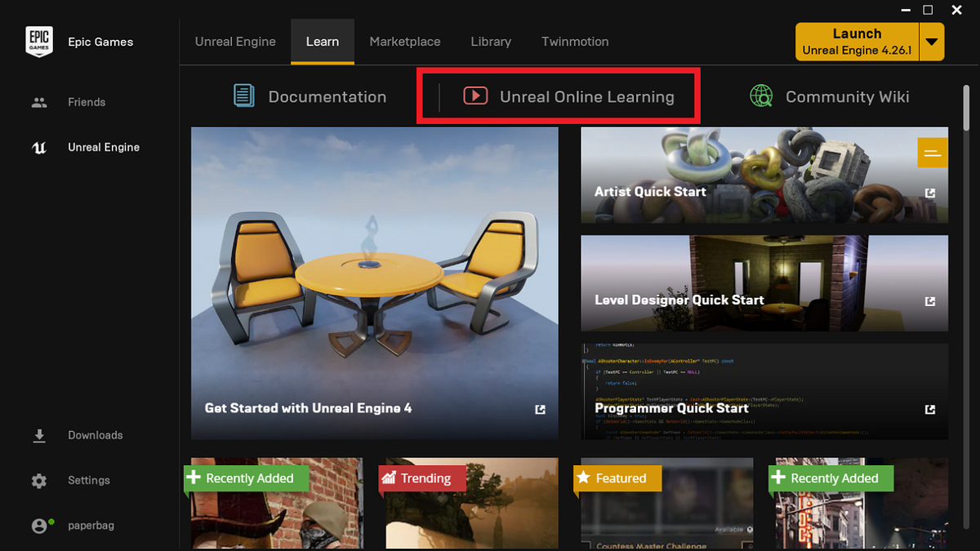Open the Marketplace tab

click(405, 42)
